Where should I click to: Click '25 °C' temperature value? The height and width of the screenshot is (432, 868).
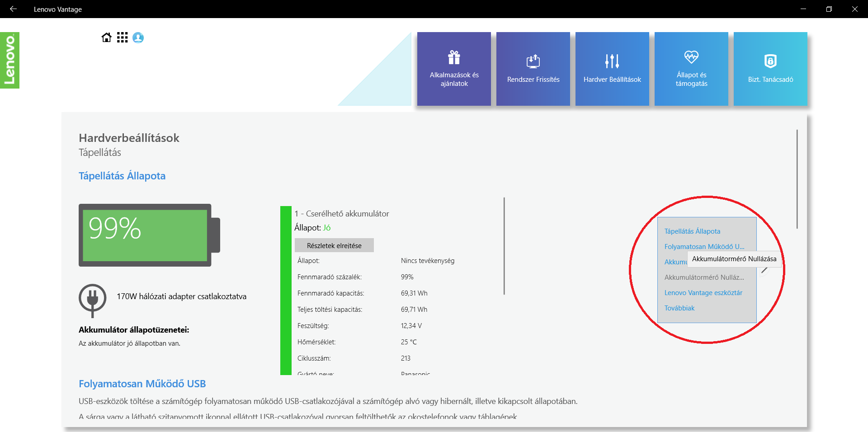click(x=409, y=342)
